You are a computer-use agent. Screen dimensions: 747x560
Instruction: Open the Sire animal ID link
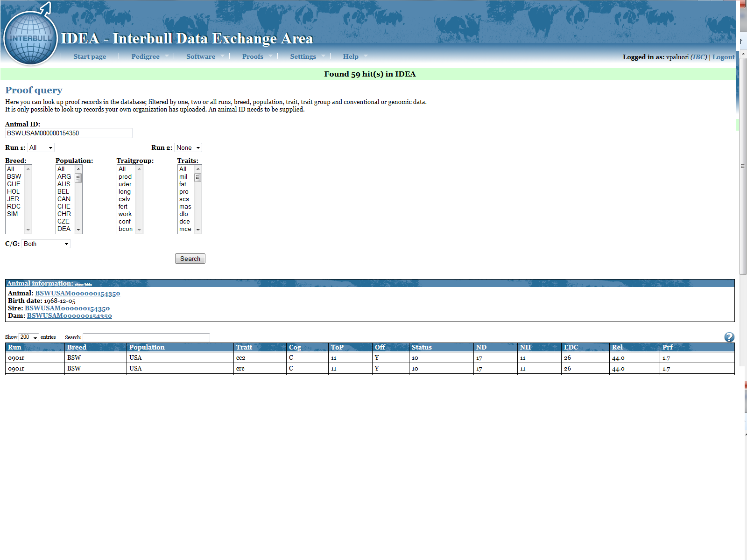[67, 308]
